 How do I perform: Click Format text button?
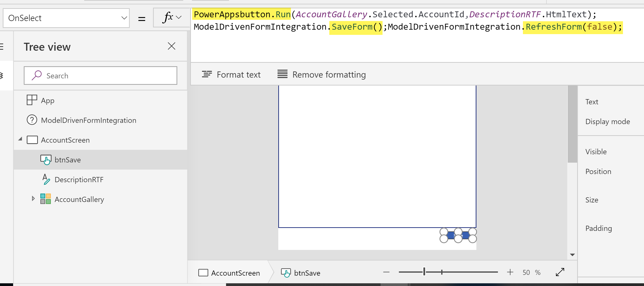231,75
